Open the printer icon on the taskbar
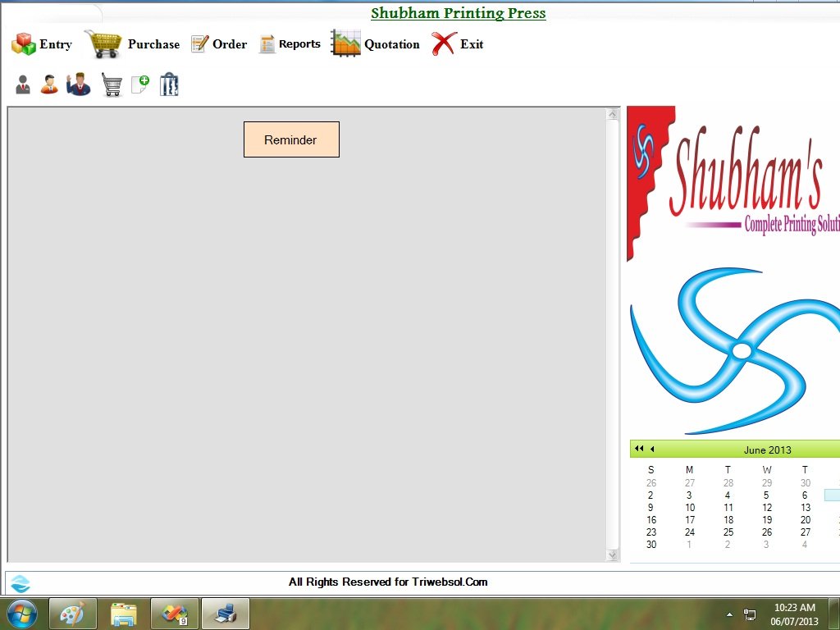The image size is (840, 630). tap(225, 613)
